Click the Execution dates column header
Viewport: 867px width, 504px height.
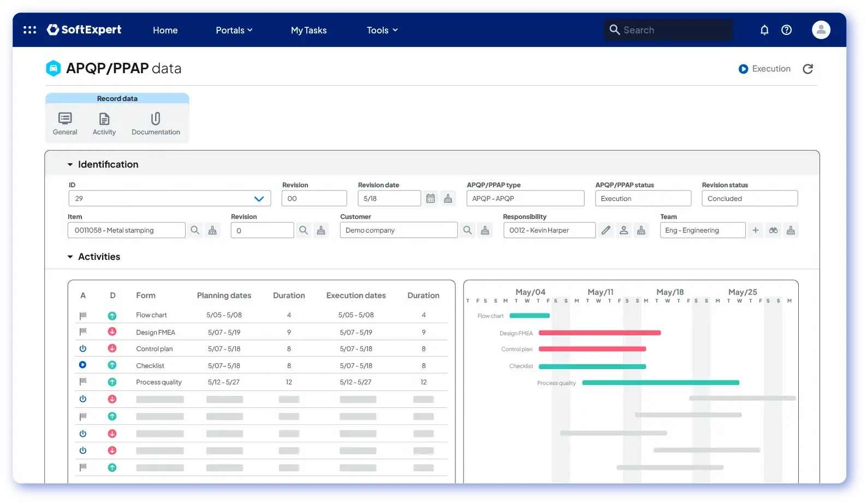point(356,295)
